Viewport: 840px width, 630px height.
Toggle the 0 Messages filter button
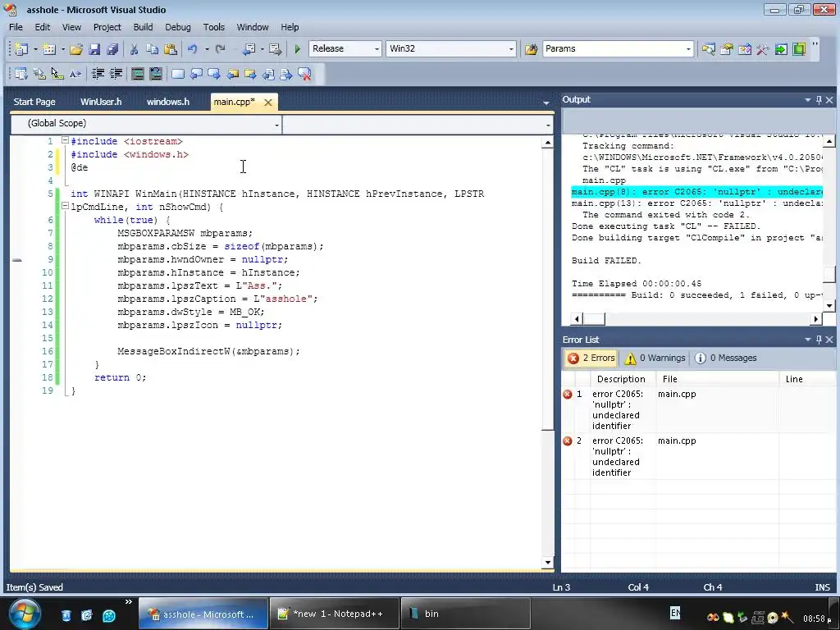(x=726, y=358)
